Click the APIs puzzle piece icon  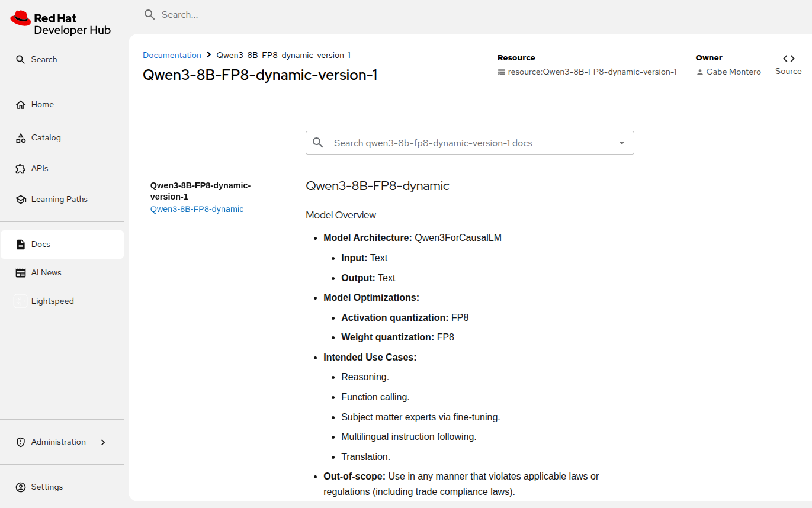[x=21, y=169]
